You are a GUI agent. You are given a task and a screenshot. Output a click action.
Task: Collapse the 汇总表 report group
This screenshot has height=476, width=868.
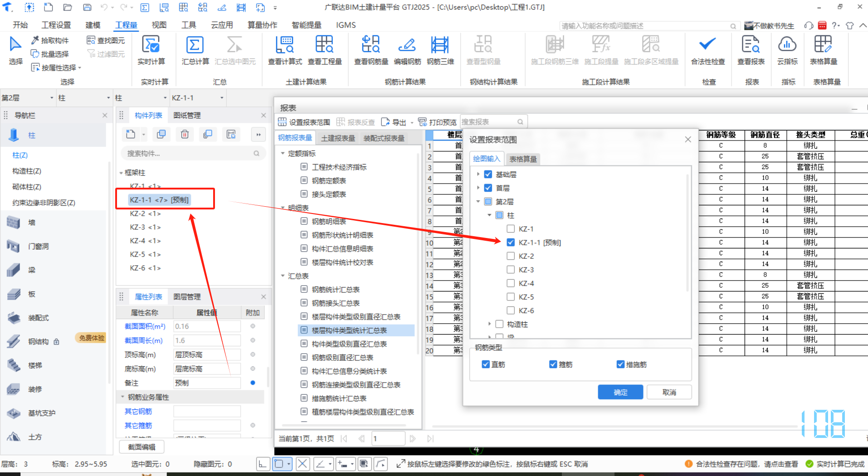pos(283,276)
